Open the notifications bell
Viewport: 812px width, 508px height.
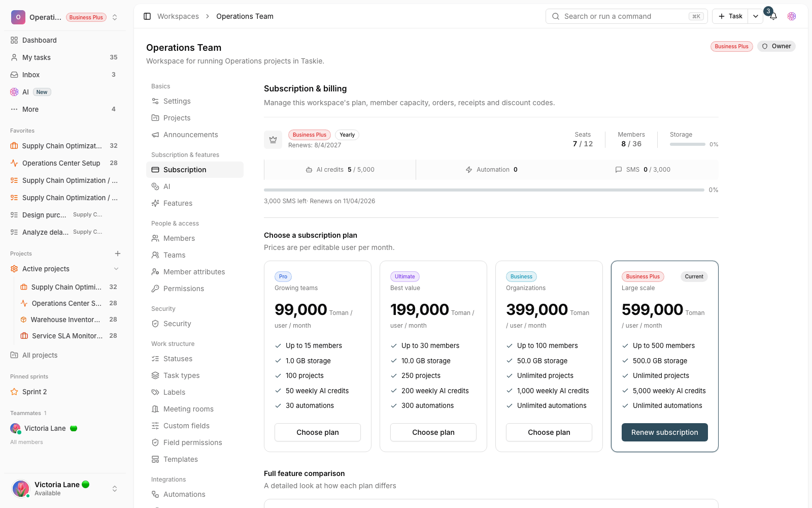773,16
